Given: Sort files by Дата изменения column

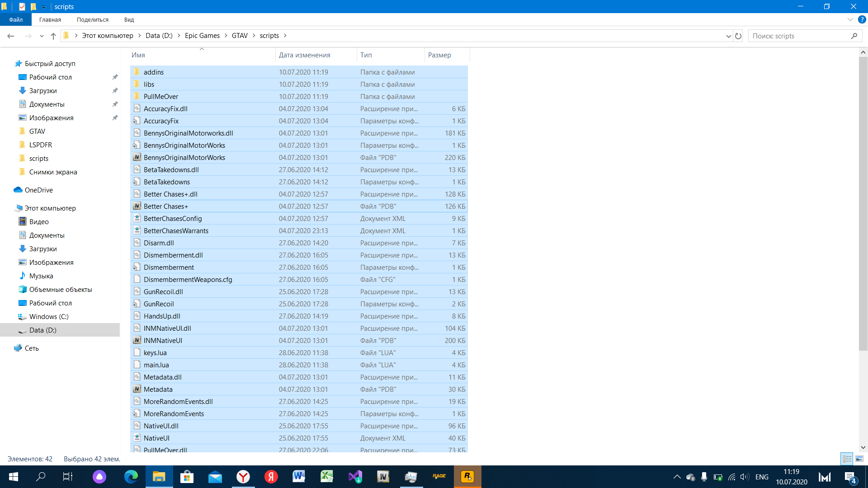Looking at the screenshot, I should [304, 55].
